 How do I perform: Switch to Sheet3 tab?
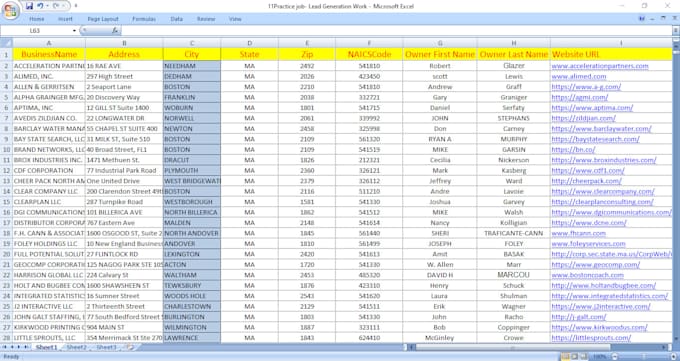(x=106, y=347)
